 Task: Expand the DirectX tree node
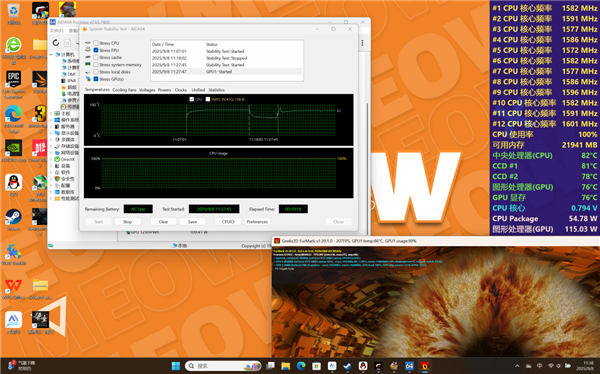[51, 159]
